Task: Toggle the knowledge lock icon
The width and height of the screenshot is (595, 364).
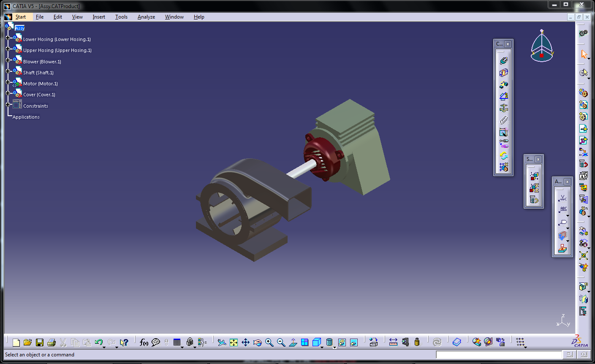Action: (x=190, y=342)
